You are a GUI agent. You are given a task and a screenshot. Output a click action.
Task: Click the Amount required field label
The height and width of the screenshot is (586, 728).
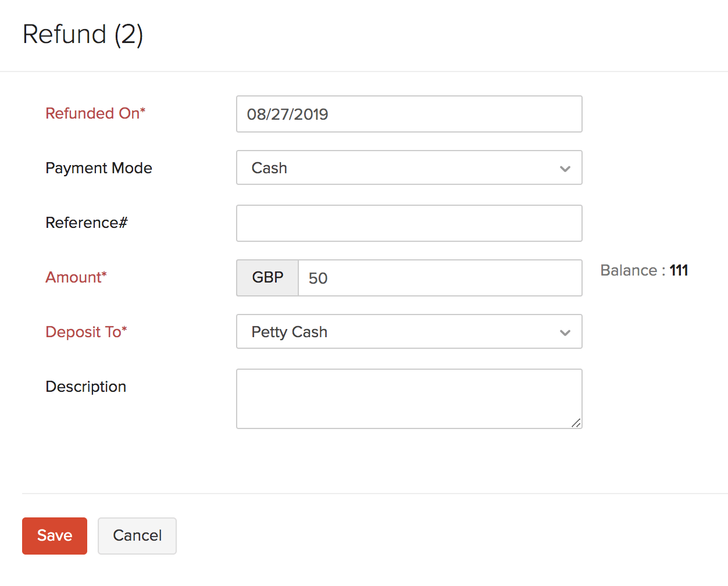(x=76, y=277)
